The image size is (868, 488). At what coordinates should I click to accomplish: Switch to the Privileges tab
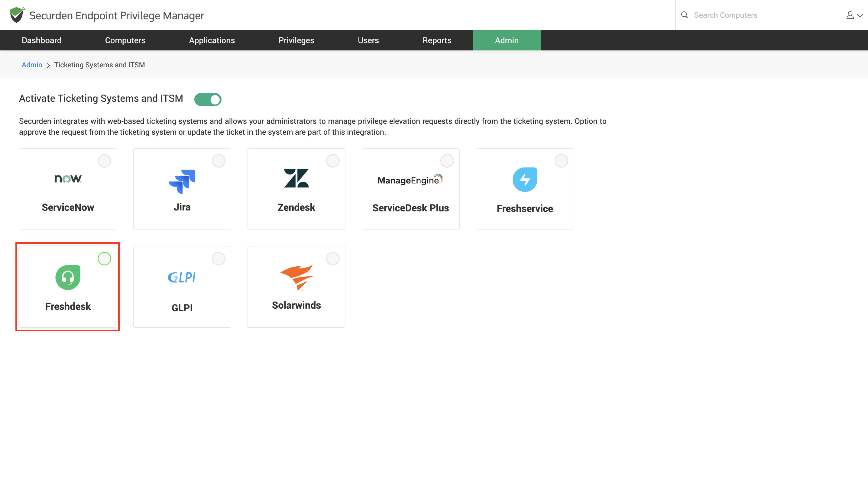point(296,40)
